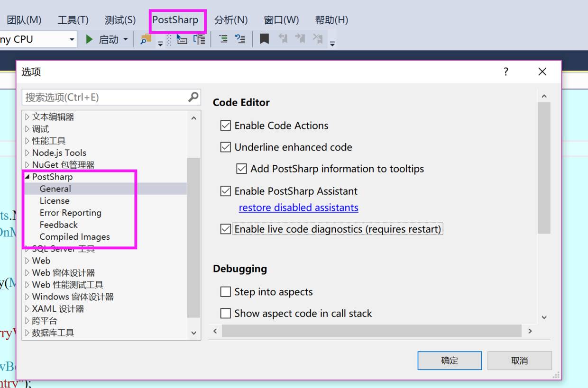Close the Options dialog with X
588x388 pixels.
pyautogui.click(x=542, y=72)
